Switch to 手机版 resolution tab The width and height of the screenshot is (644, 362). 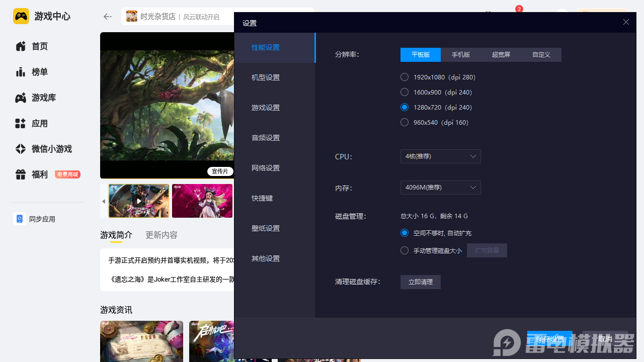460,55
